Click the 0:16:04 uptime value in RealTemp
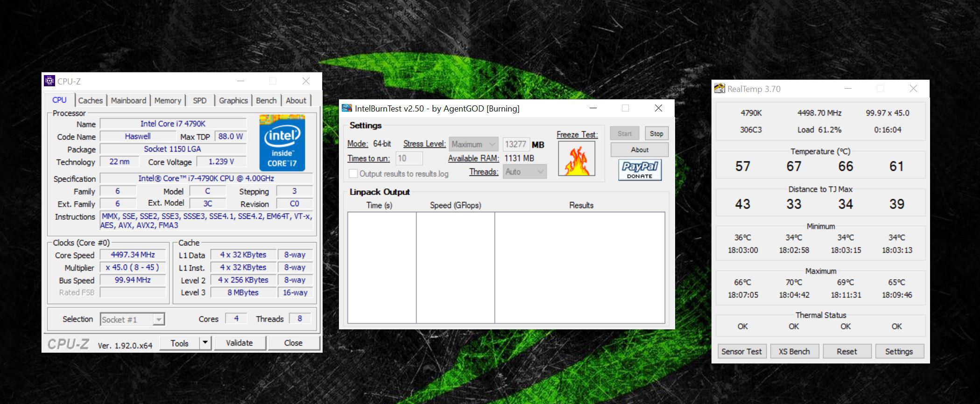Screen dimensions: 980x404 (x=888, y=130)
